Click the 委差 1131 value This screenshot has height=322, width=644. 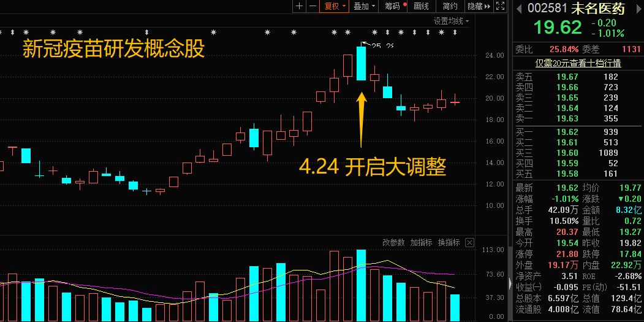pos(632,49)
